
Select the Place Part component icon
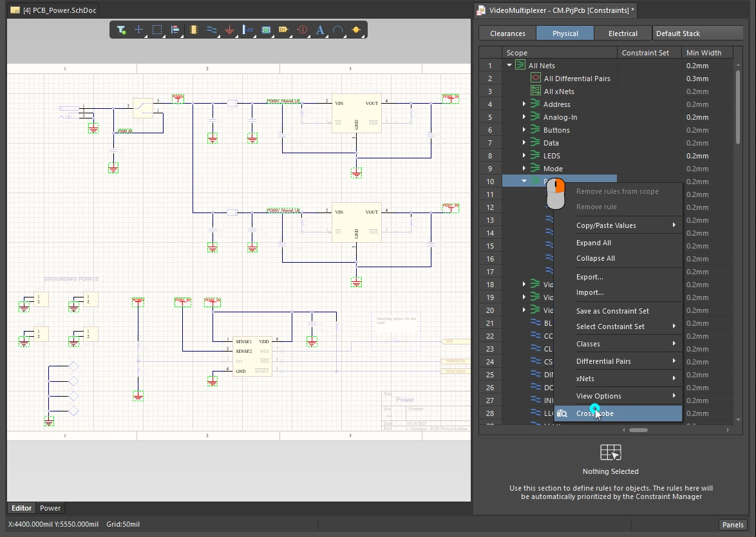click(193, 30)
